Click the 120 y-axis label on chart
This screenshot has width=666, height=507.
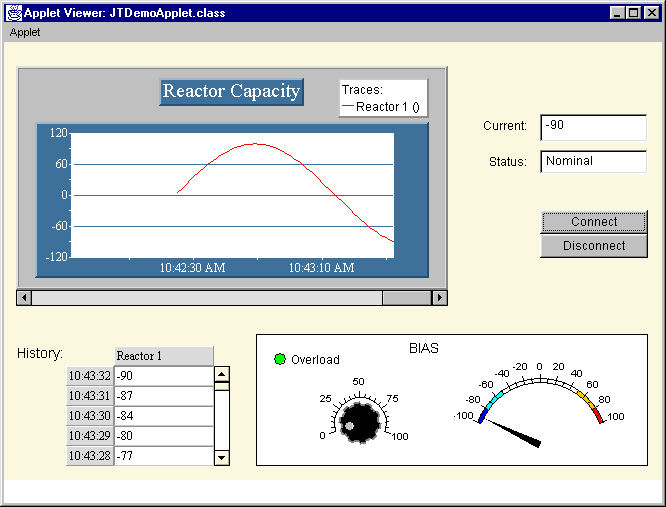[59, 133]
